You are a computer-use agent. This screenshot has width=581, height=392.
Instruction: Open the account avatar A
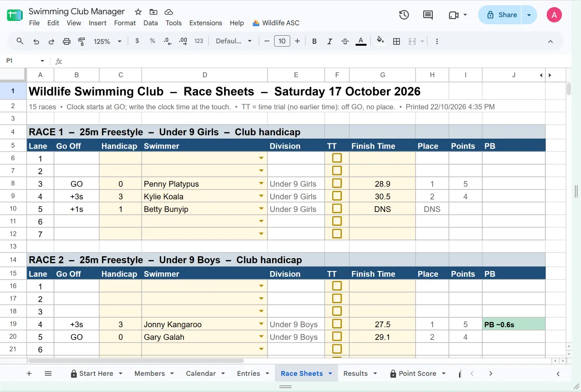554,15
